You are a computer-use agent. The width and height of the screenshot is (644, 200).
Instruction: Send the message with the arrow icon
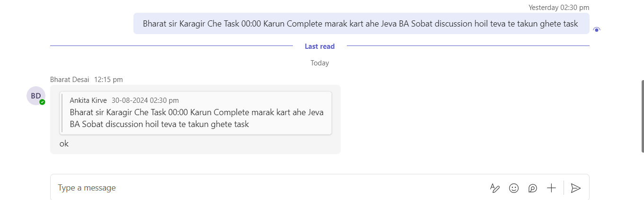click(x=575, y=188)
